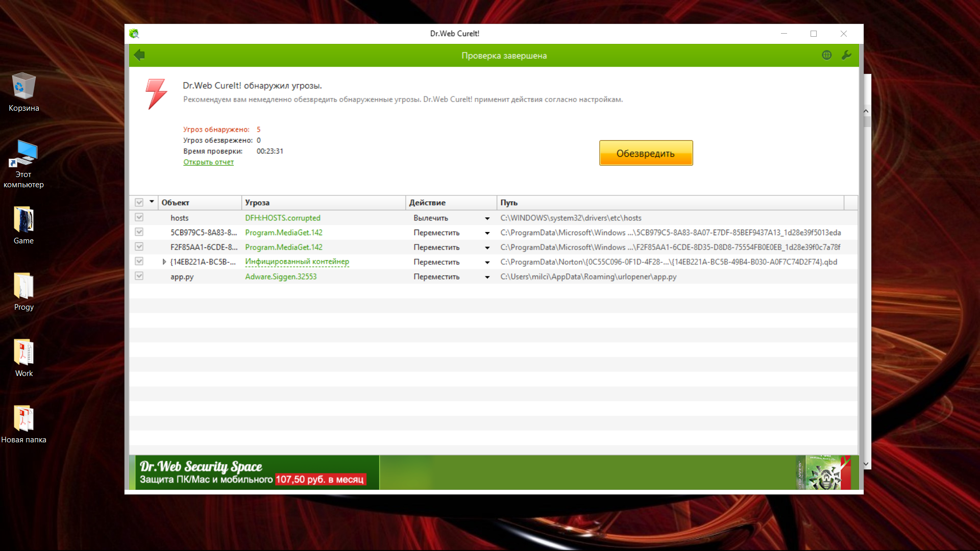Screen dimensions: 980x551
Task: Minimize the Dr.Web CureIt! window
Action: click(784, 34)
